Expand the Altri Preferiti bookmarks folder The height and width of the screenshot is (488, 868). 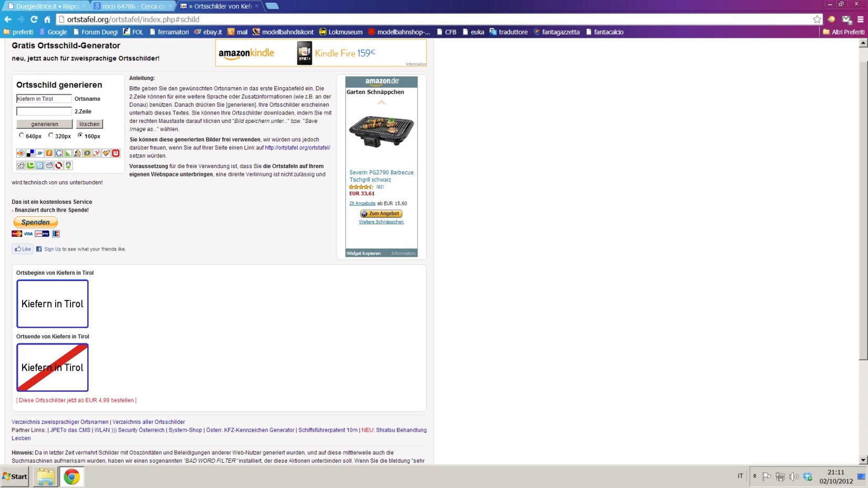pyautogui.click(x=843, y=32)
